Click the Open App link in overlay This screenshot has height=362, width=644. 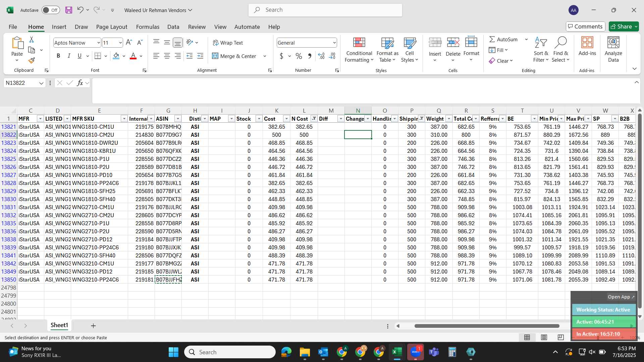(621, 297)
